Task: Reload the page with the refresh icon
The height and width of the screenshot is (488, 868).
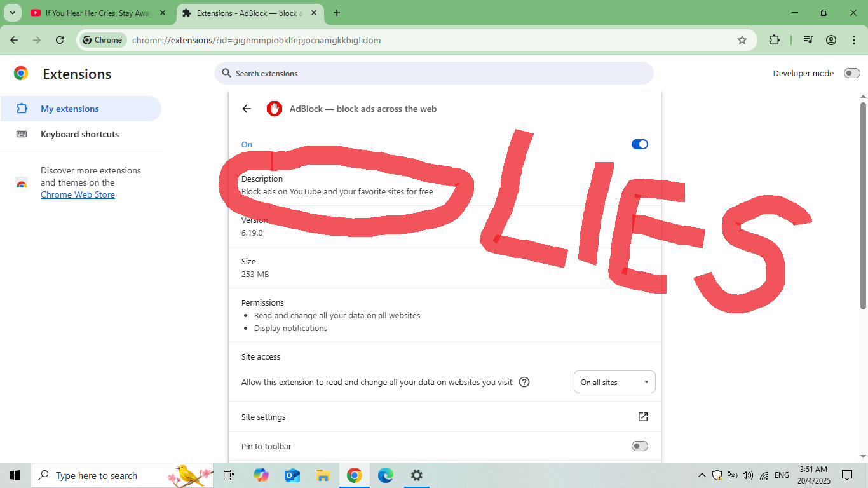Action: 60,40
